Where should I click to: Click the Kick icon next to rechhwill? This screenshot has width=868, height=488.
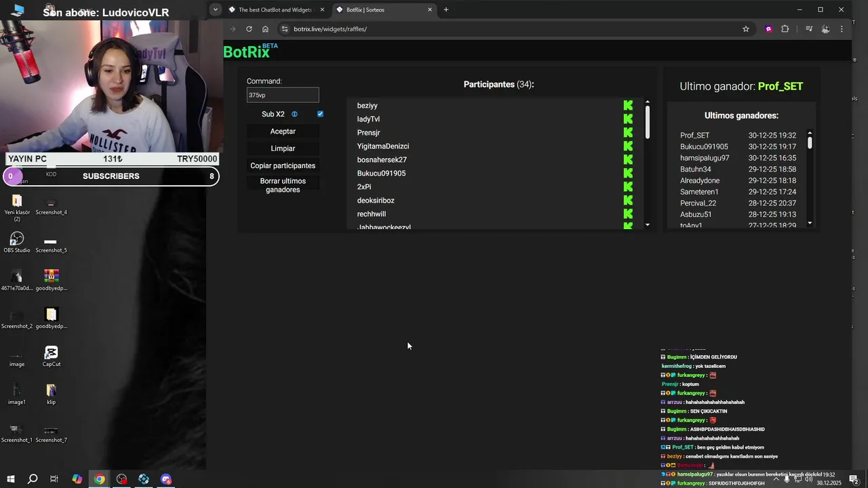pyautogui.click(x=628, y=213)
